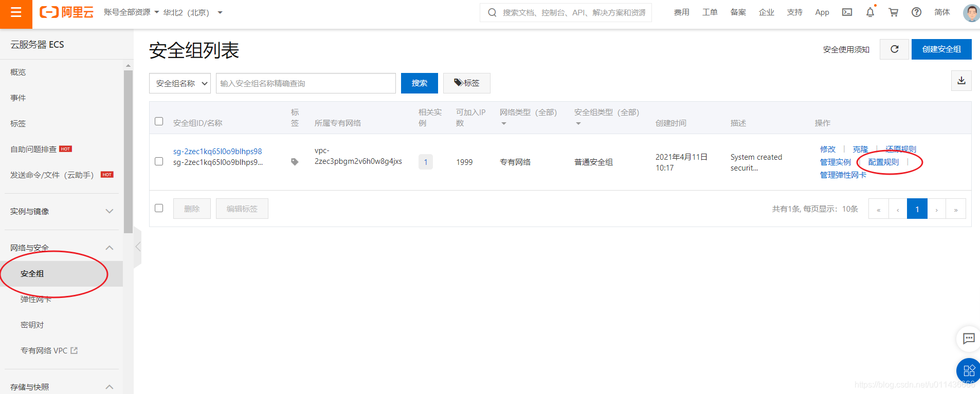Open the user avatar menu
This screenshot has height=394, width=980.
(x=971, y=12)
